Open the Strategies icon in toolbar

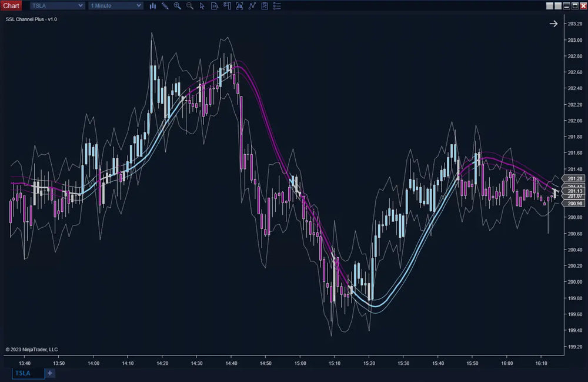point(265,6)
